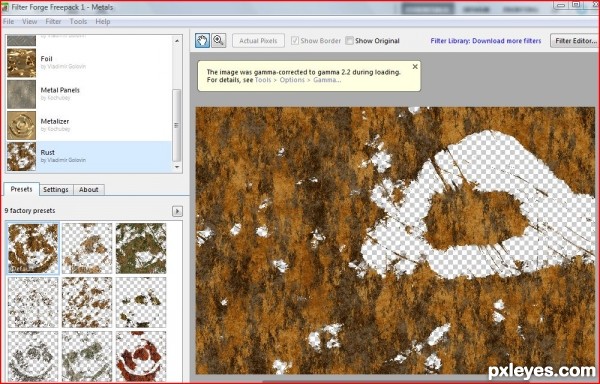The image size is (600, 384).
Task: Choose the green mossy rust preset
Action: pyautogui.click(x=141, y=249)
